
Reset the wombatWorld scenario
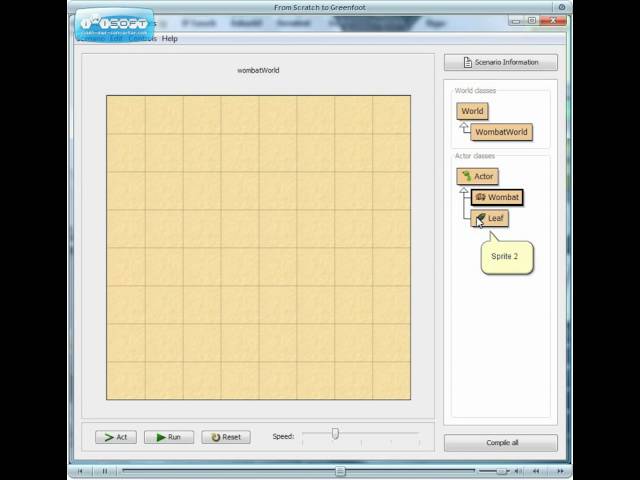(x=226, y=437)
